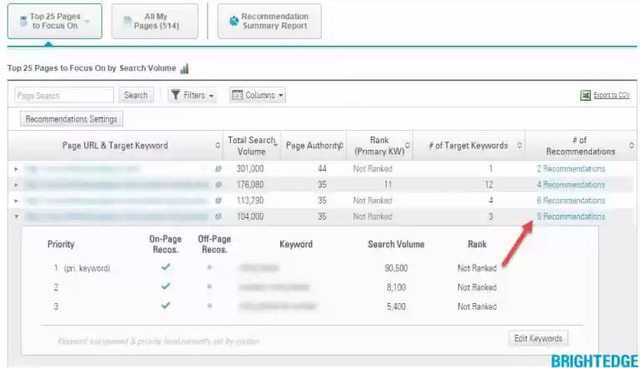Expand the row with 176,080 search volume
The image size is (640, 368).
tap(16, 185)
